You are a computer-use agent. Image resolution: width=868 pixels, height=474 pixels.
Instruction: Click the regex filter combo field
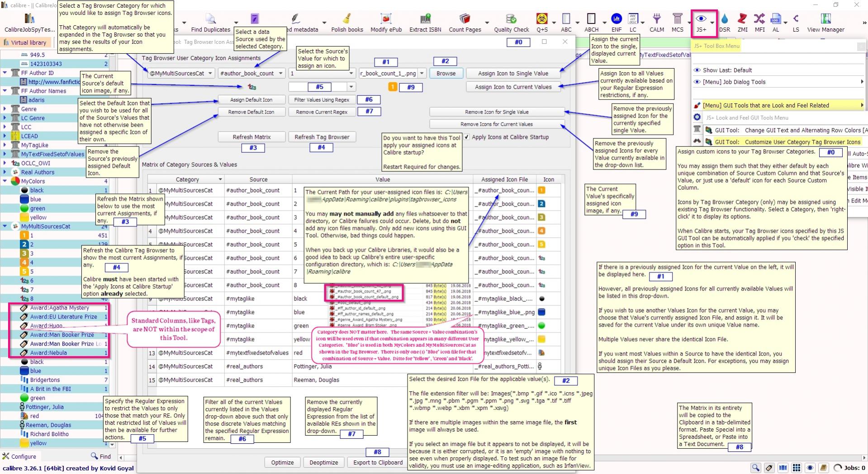pos(322,87)
